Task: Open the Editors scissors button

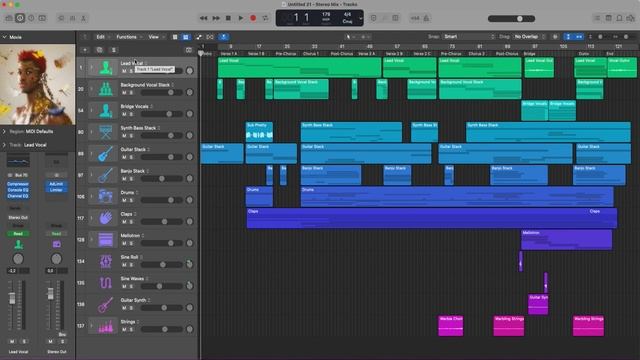Action: click(84, 18)
